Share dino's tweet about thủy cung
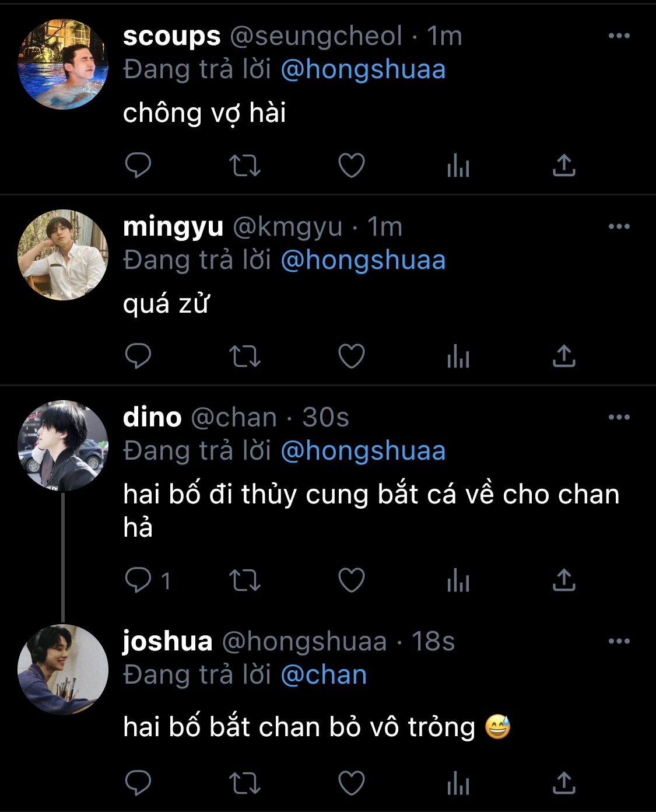This screenshot has width=656, height=812. point(564,580)
